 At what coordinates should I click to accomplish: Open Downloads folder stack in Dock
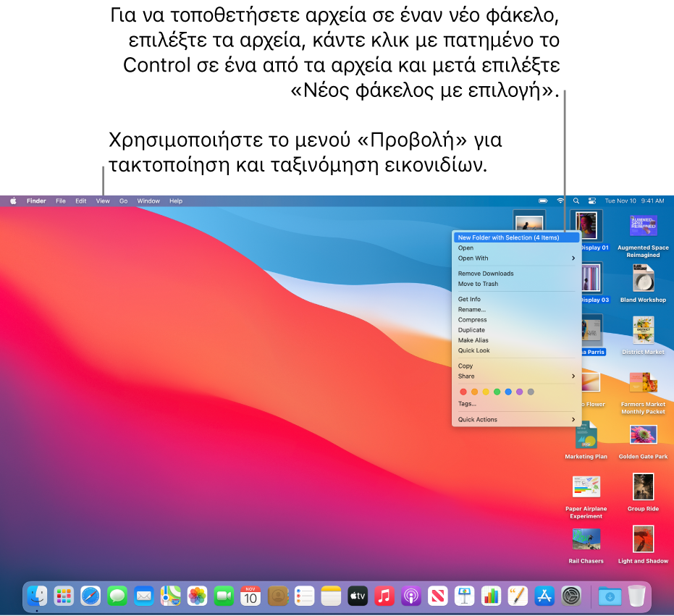point(610,596)
